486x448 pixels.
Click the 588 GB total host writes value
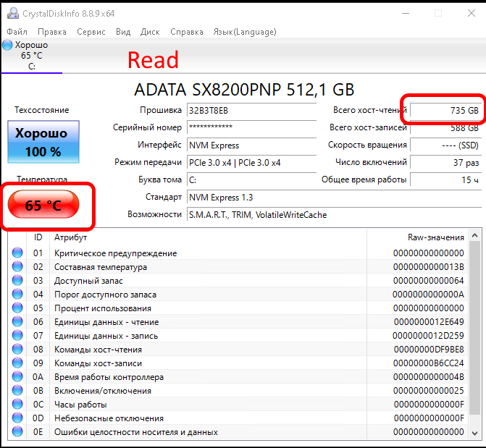coord(445,127)
